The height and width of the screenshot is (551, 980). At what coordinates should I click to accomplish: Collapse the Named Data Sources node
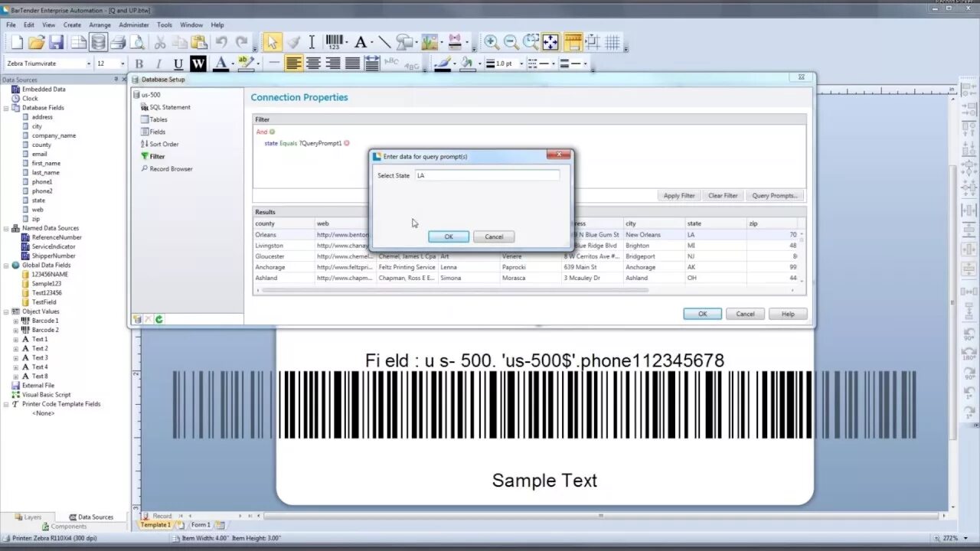coord(6,228)
